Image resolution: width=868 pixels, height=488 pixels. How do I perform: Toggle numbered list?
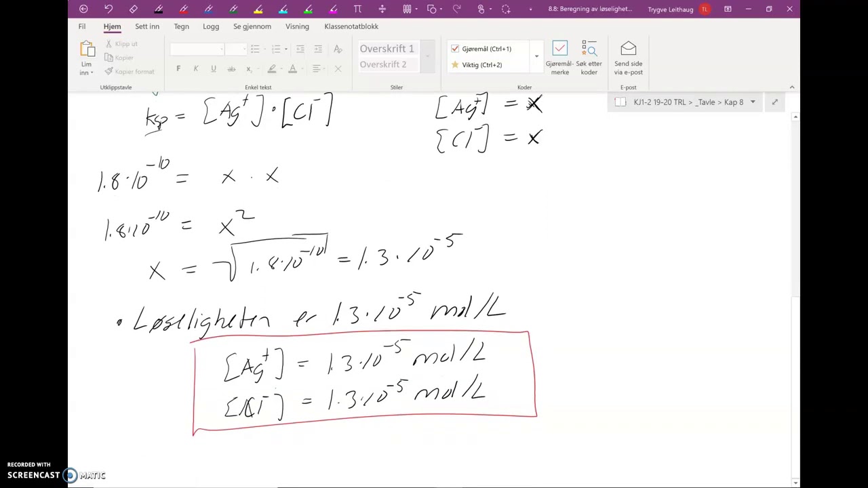click(x=275, y=49)
